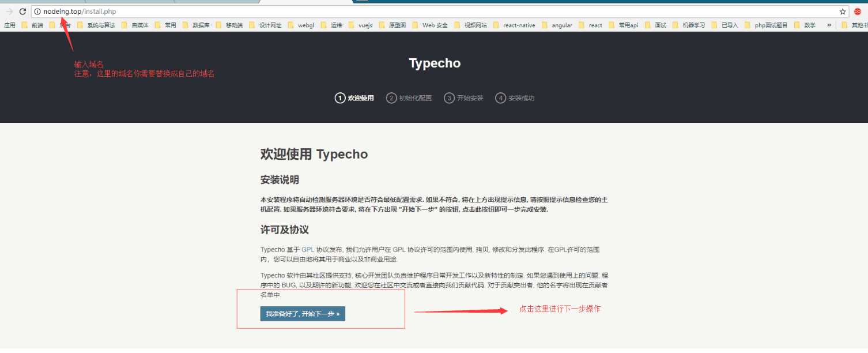Open the Web 安全 bookmark folder

click(430, 25)
